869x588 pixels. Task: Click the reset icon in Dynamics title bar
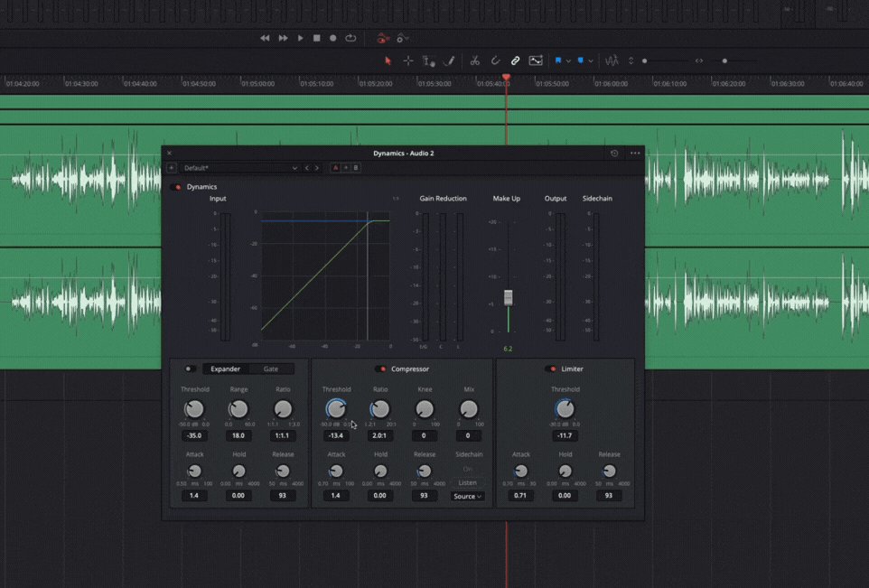(x=614, y=153)
